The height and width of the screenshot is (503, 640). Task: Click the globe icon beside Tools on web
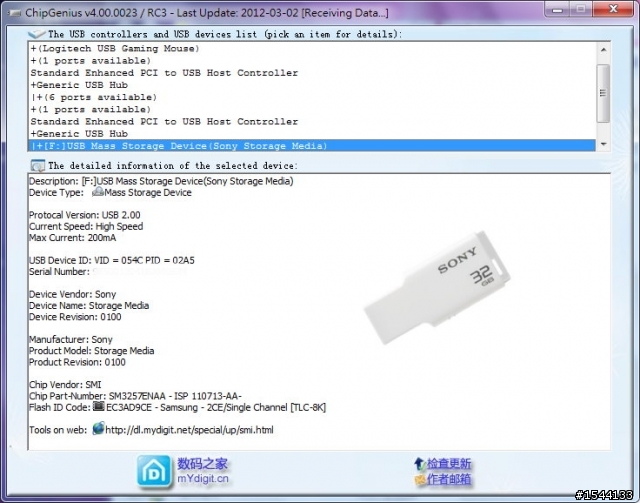98,429
